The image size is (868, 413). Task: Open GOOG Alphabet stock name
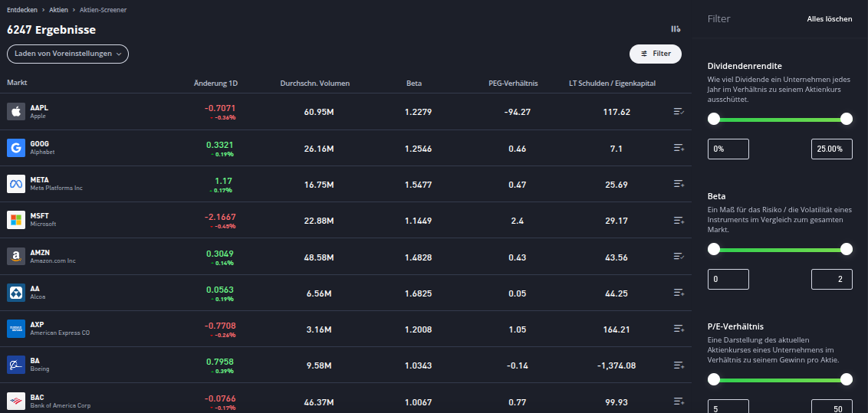click(43, 148)
